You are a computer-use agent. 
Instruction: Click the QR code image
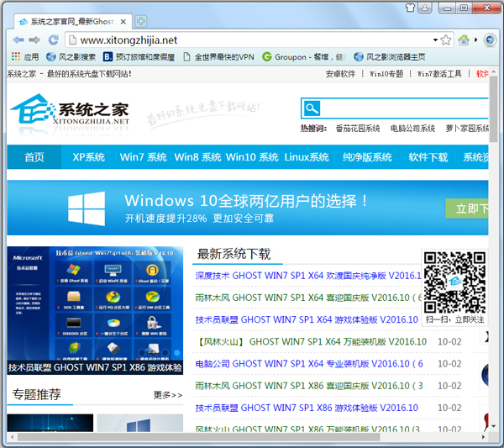coord(454,282)
